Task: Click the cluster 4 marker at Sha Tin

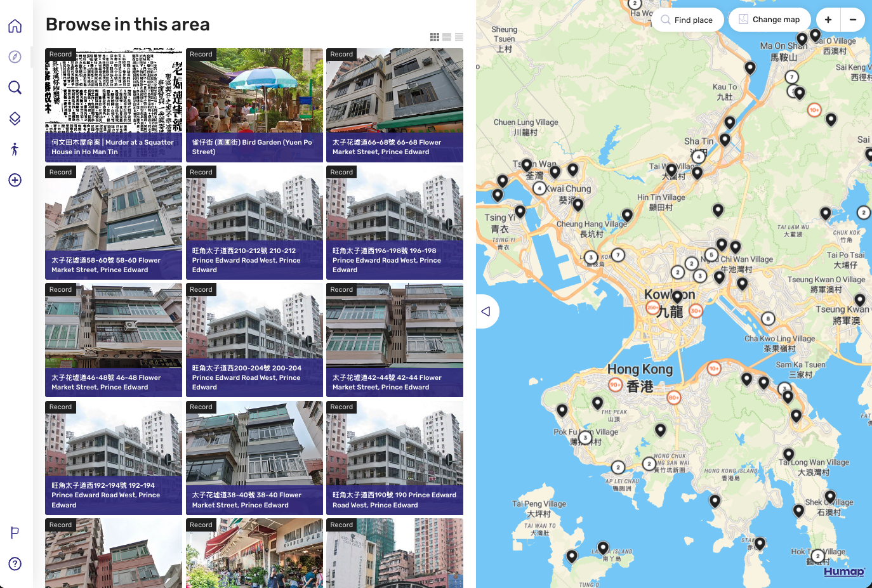Action: [699, 156]
